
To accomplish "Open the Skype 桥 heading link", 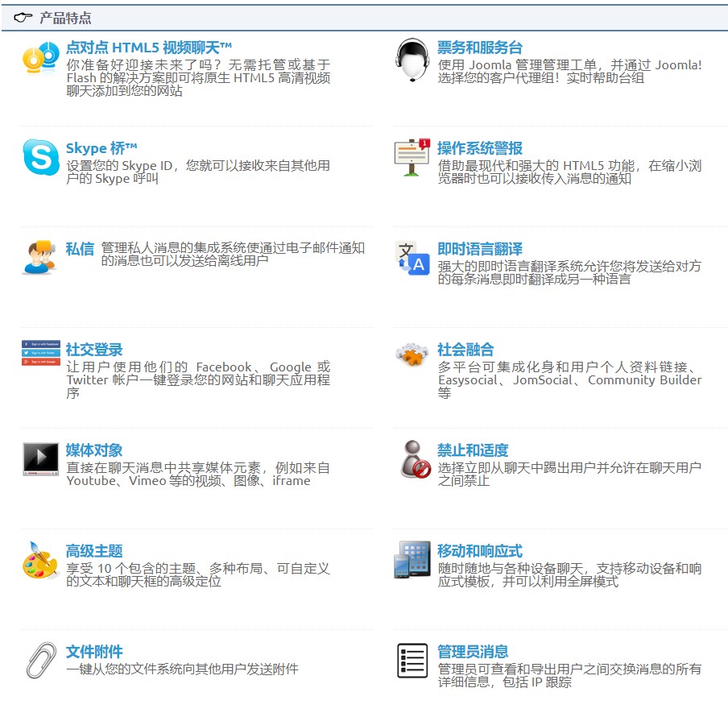I will coord(101,148).
